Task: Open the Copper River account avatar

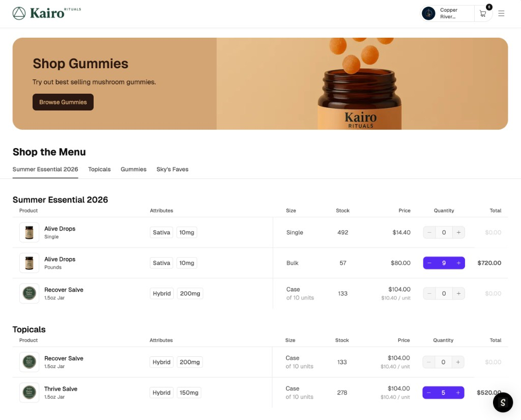Action: click(x=428, y=14)
